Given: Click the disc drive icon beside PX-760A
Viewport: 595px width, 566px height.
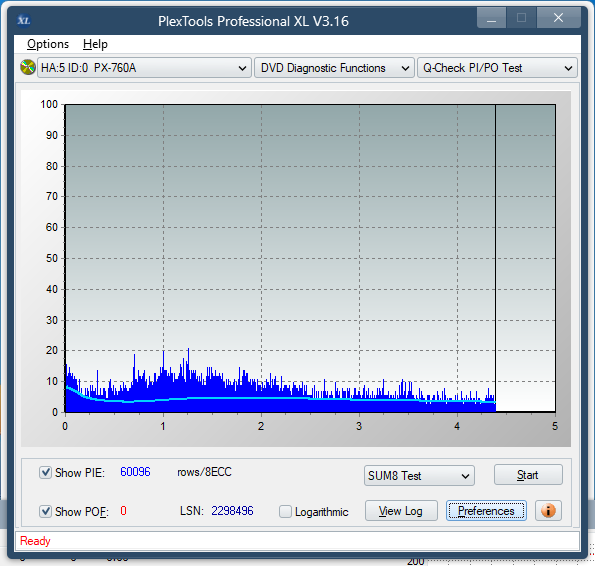Looking at the screenshot, I should tap(28, 68).
